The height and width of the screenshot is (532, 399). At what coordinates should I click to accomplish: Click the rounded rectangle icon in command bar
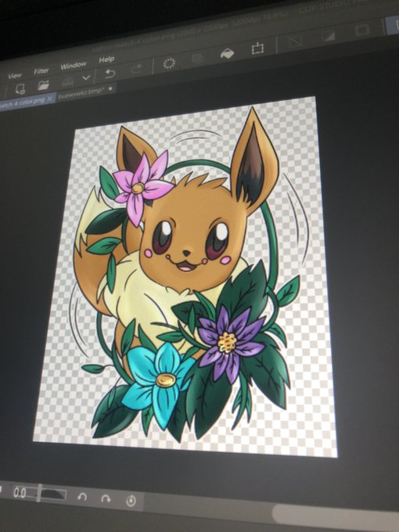(x=362, y=30)
